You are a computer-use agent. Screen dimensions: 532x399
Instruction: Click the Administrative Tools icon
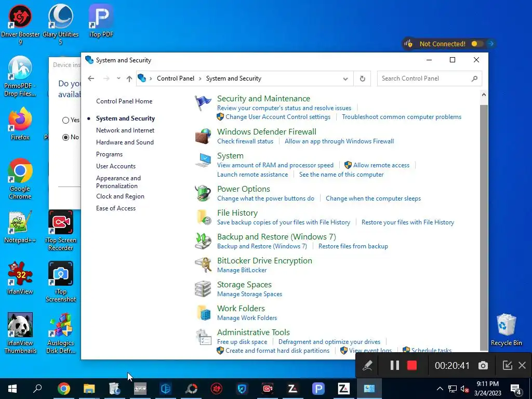pos(203,337)
